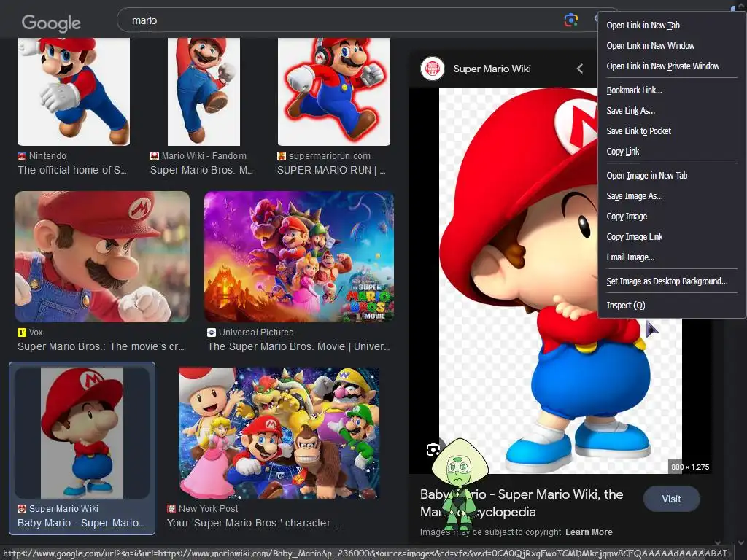
Task: Click the Nintendo favicon under the first result
Action: coord(21,156)
